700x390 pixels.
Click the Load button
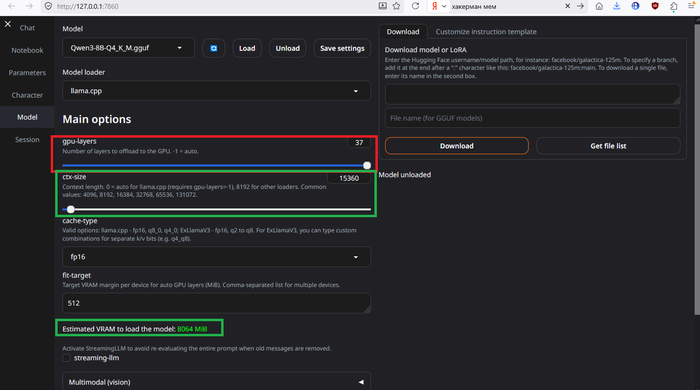pos(247,48)
